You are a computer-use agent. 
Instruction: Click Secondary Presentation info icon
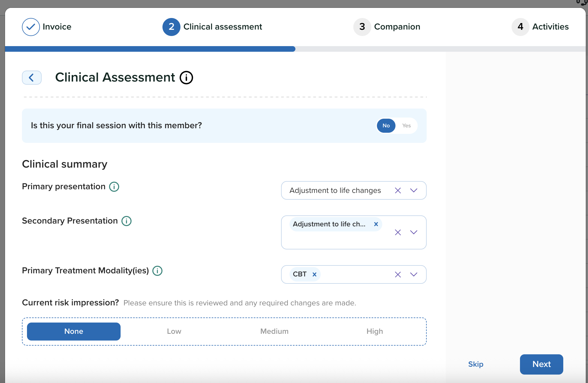(x=126, y=221)
